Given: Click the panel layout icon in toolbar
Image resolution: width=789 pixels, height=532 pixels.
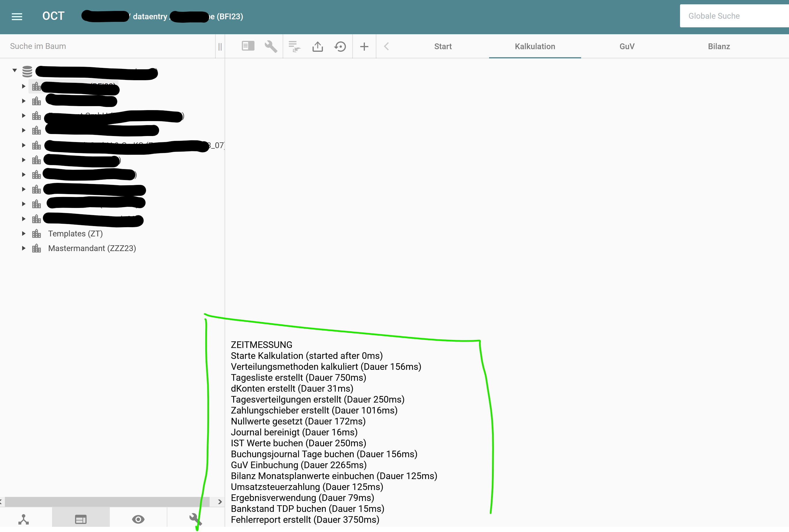Looking at the screenshot, I should (x=248, y=46).
